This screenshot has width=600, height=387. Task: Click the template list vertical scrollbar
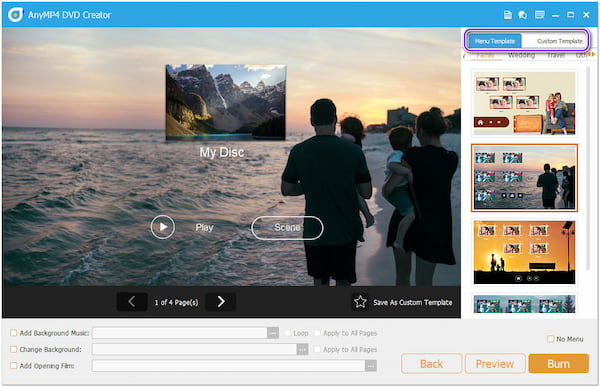tap(589, 168)
